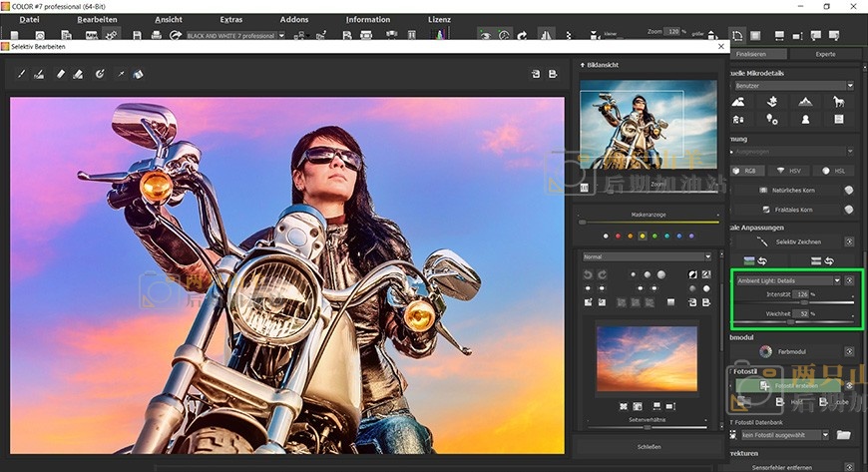
Task: Select the horse microdetails preset icon
Action: [x=839, y=102]
